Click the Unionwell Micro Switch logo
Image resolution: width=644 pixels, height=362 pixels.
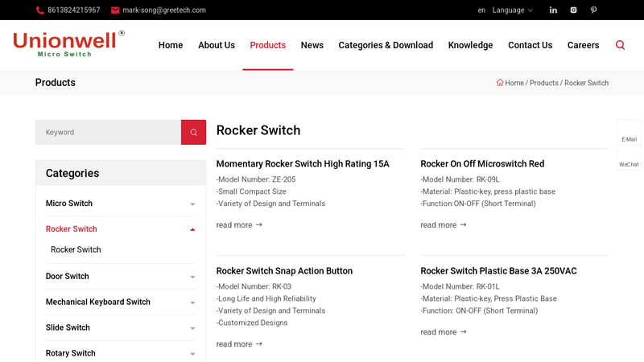68,43
